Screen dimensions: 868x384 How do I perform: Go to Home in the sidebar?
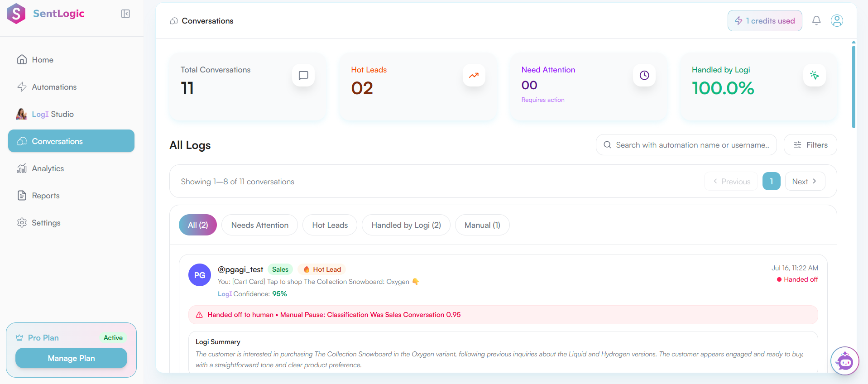point(71,60)
